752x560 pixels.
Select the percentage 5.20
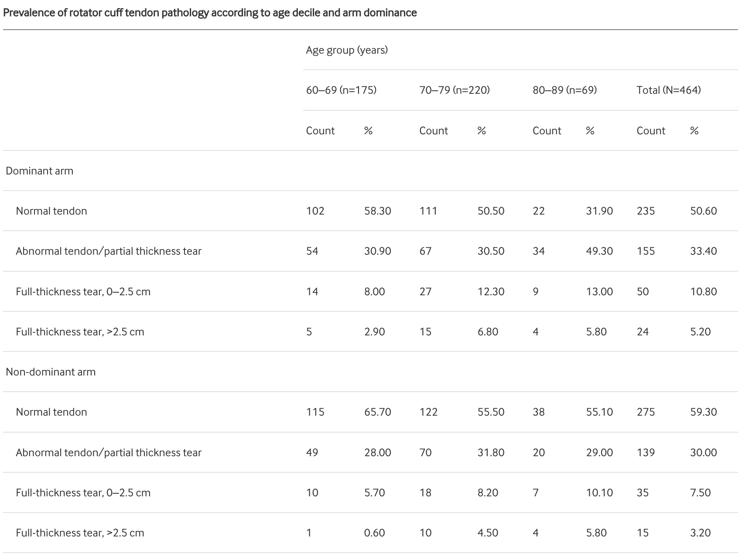(701, 332)
